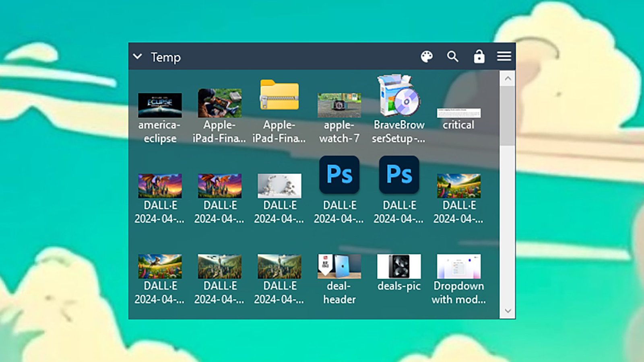Select the DALL·E white spheres thumbnail

tap(279, 186)
